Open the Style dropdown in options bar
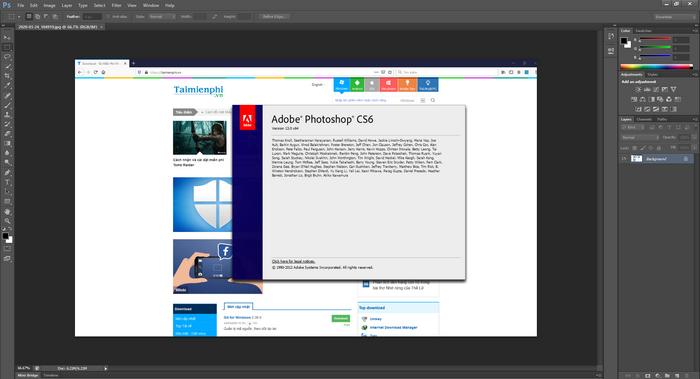 (162, 17)
